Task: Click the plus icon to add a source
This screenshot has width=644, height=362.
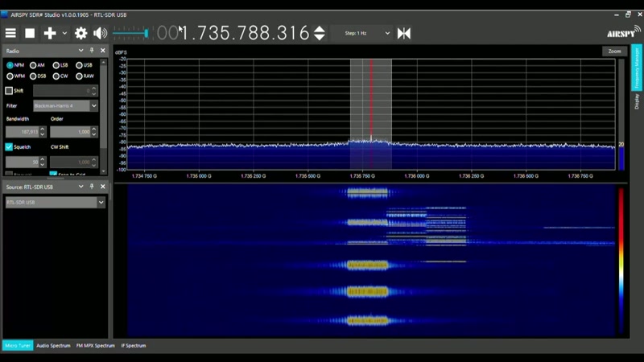Action: coord(50,33)
